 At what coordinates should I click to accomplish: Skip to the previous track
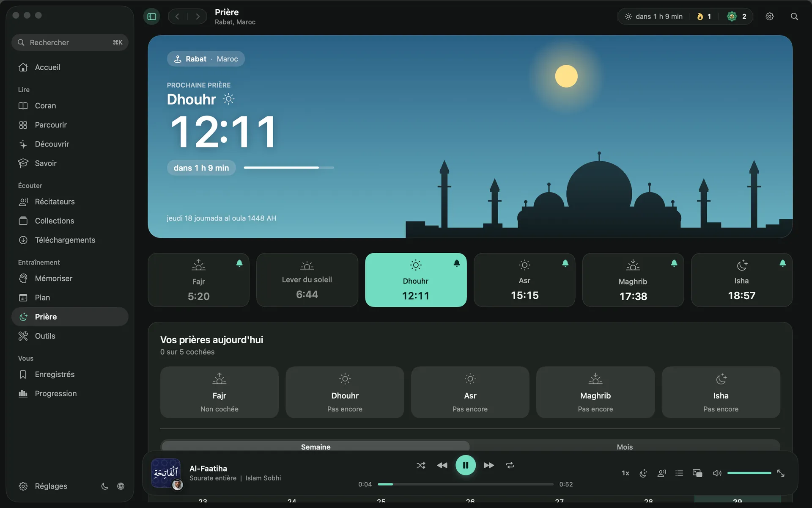tap(442, 465)
